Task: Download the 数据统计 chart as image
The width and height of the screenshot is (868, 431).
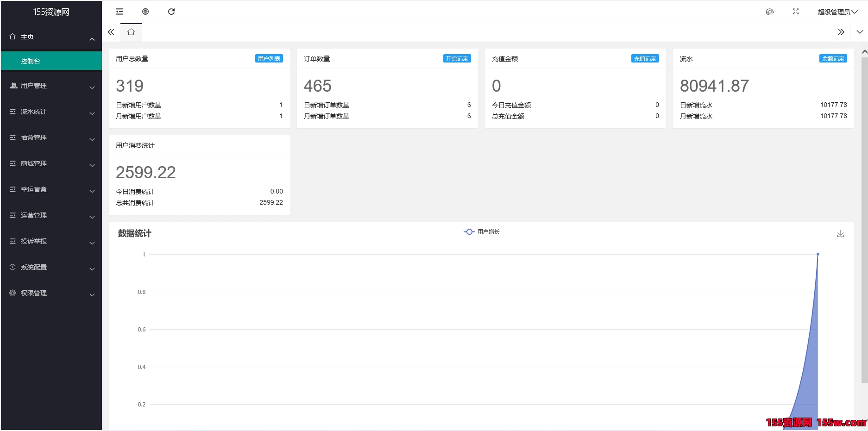Action: click(841, 234)
